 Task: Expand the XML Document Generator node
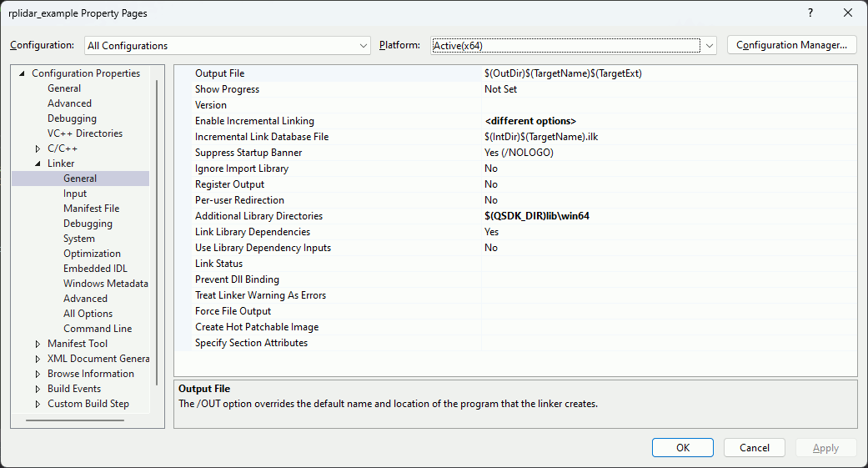click(38, 359)
